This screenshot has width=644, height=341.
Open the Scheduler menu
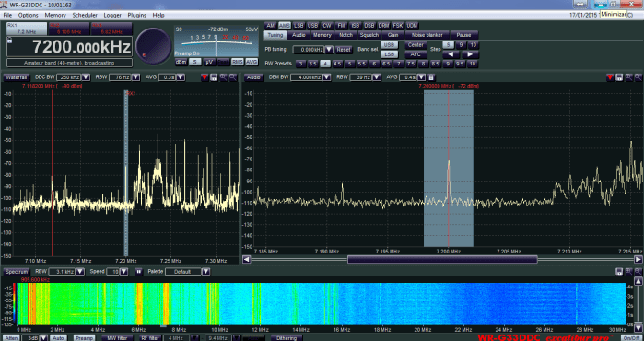[x=85, y=15]
